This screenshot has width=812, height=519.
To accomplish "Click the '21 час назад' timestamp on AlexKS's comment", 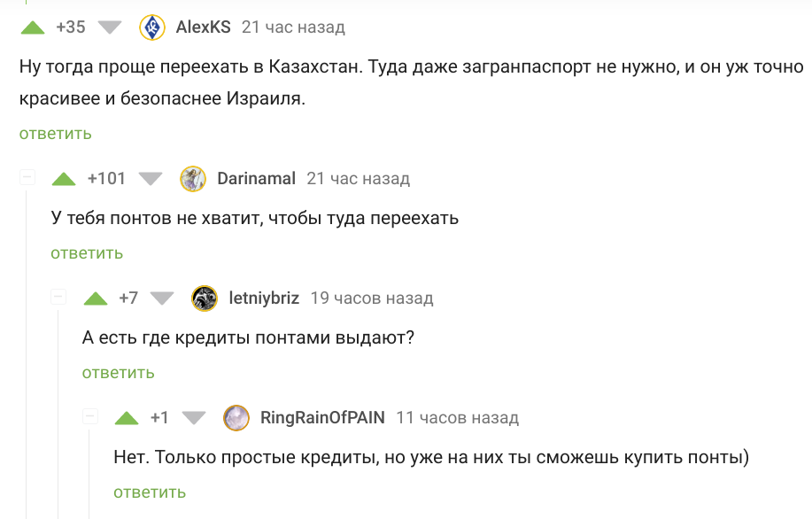I will pyautogui.click(x=293, y=27).
